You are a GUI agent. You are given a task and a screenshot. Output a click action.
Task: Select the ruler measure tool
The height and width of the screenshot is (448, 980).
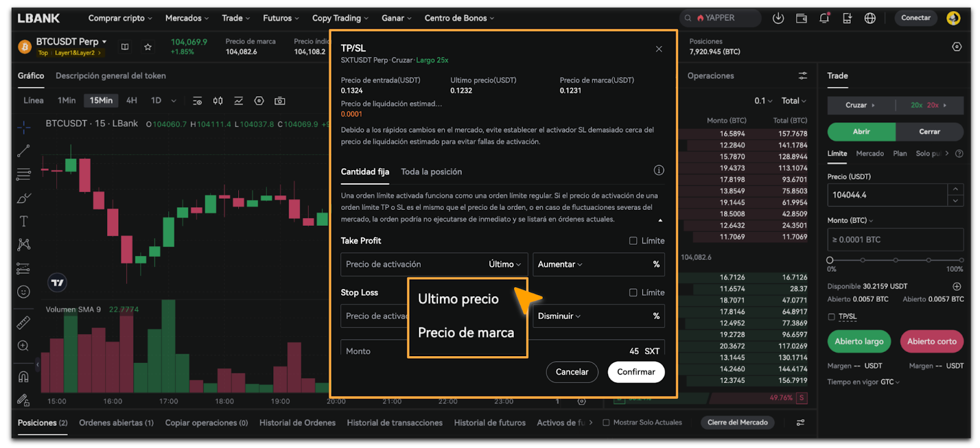(x=24, y=322)
